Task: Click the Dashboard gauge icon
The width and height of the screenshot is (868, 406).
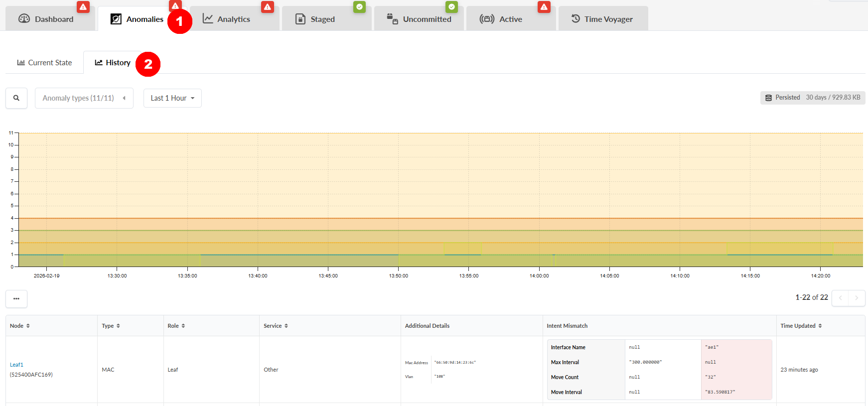Action: click(24, 19)
